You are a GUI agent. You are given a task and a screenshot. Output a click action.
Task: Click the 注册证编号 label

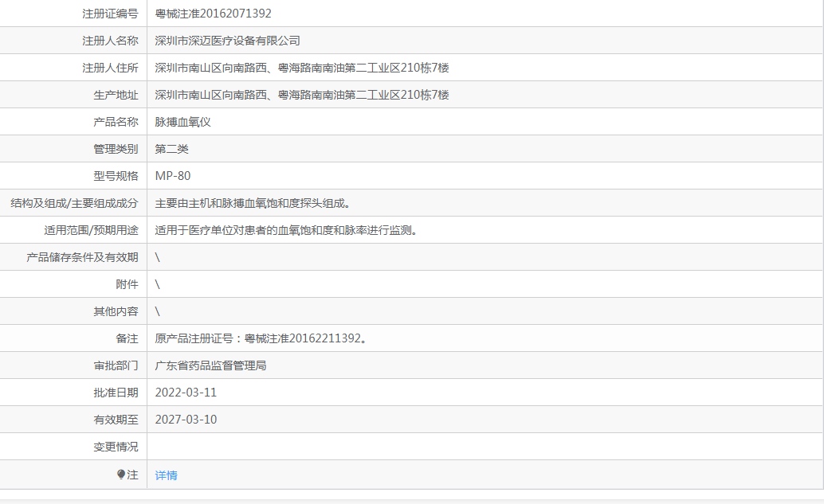[x=110, y=14]
